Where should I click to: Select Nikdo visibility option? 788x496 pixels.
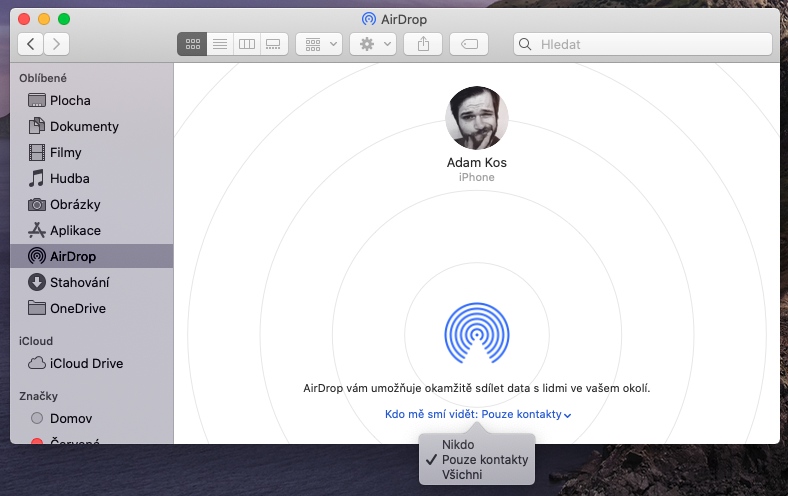pos(458,445)
